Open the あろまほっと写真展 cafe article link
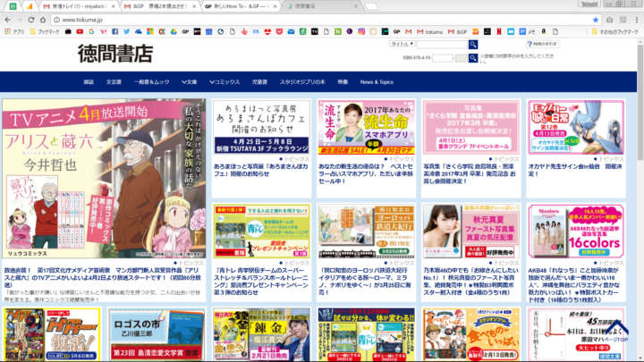 tap(261, 171)
